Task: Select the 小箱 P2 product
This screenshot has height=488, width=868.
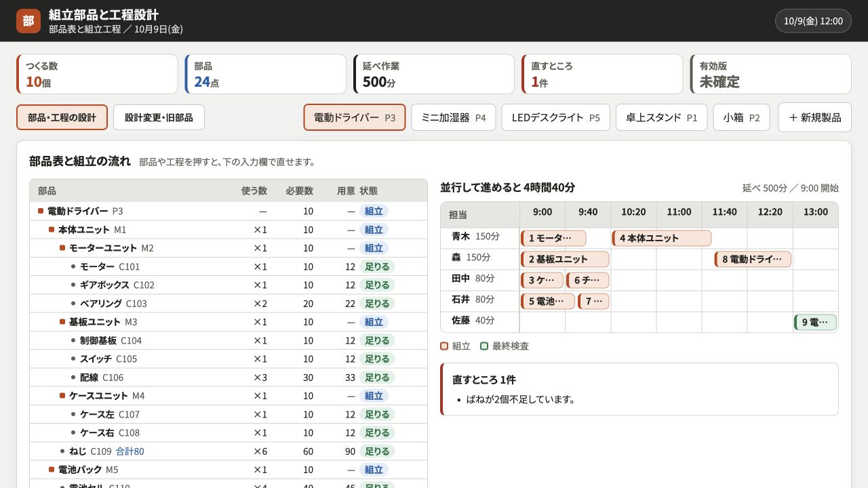Action: click(x=741, y=117)
